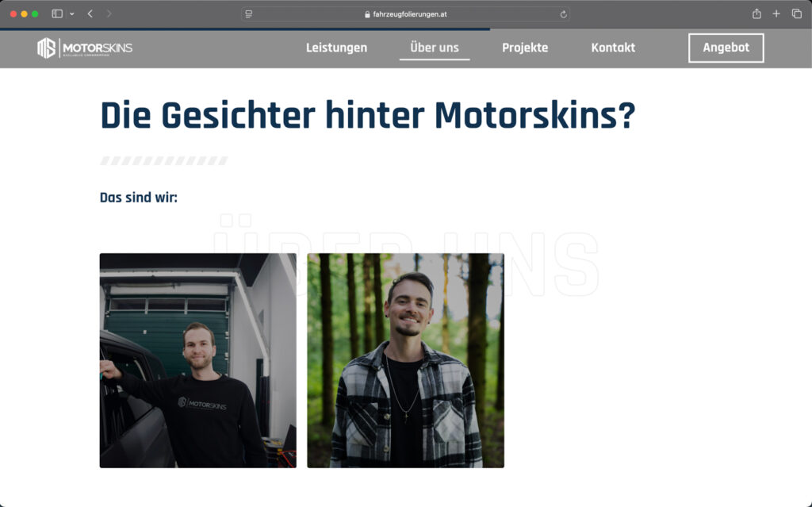Click the grayed-out forward navigation arrow
812x507 pixels.
110,13
